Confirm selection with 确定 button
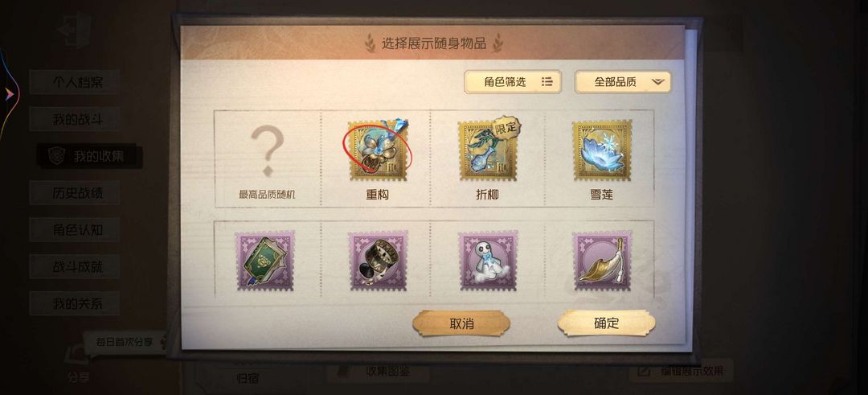 606,323
